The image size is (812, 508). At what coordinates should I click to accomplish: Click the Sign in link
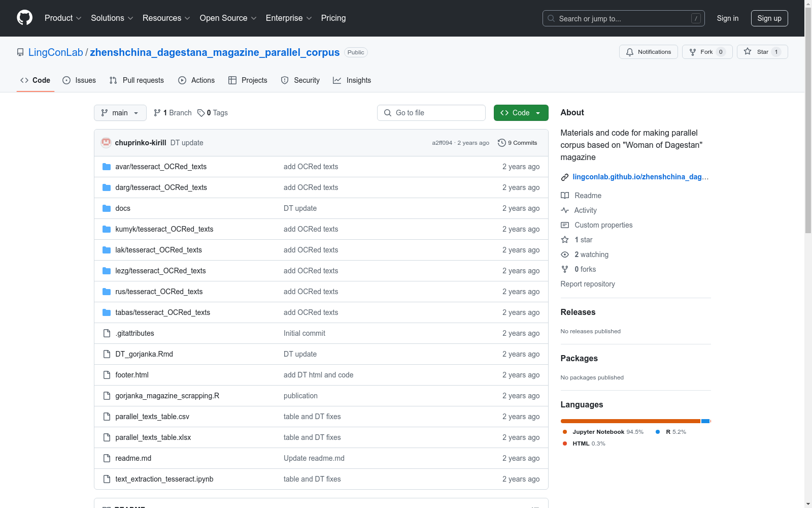pos(727,18)
